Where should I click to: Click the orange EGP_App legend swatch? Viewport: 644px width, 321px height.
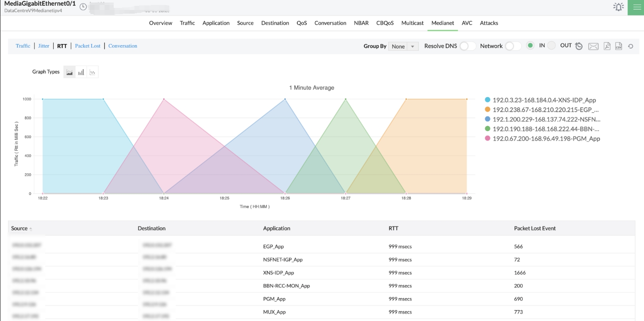[488, 109]
